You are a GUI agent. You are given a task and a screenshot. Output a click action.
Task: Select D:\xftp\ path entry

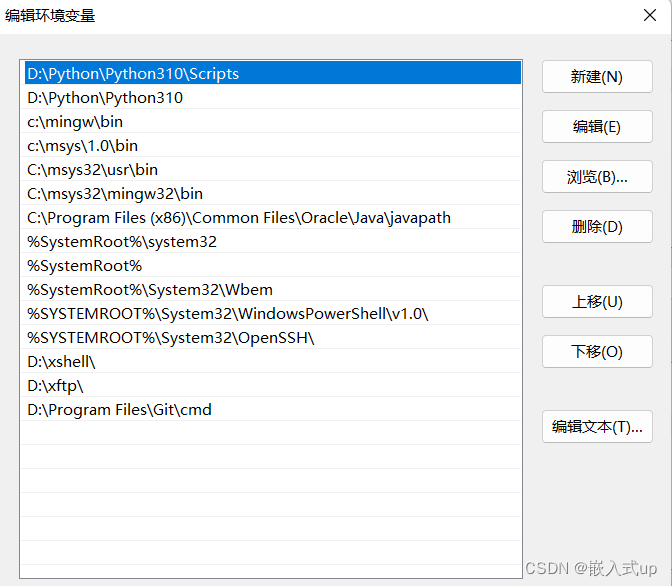(273, 385)
